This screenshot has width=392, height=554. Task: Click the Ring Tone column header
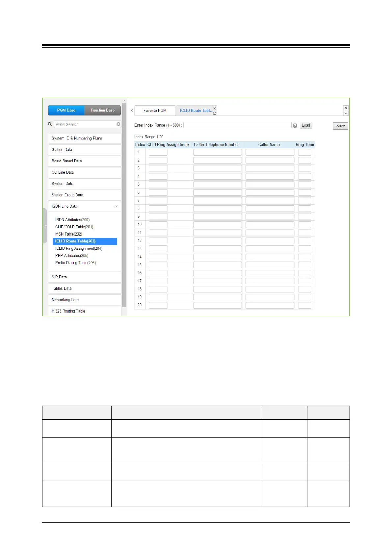click(305, 145)
